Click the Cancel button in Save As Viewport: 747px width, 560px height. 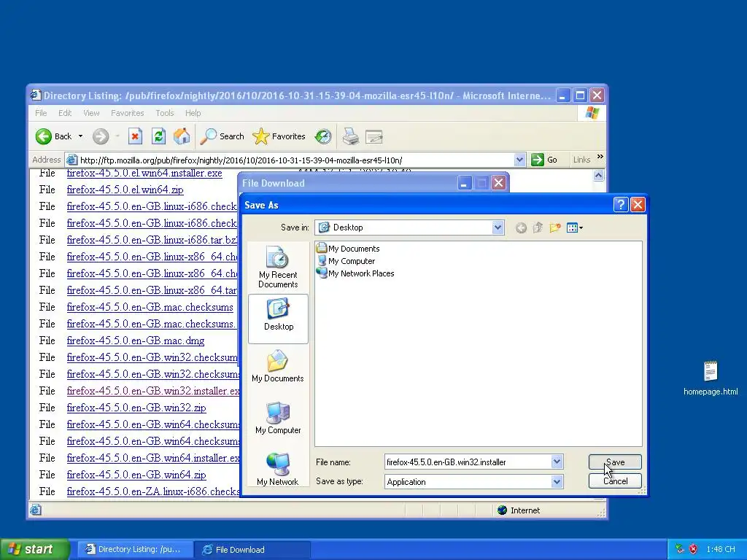615,481
